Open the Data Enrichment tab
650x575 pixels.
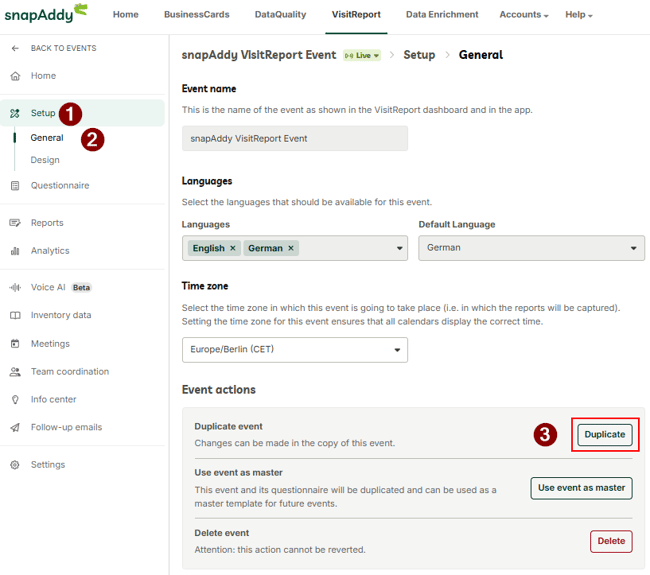pos(442,15)
